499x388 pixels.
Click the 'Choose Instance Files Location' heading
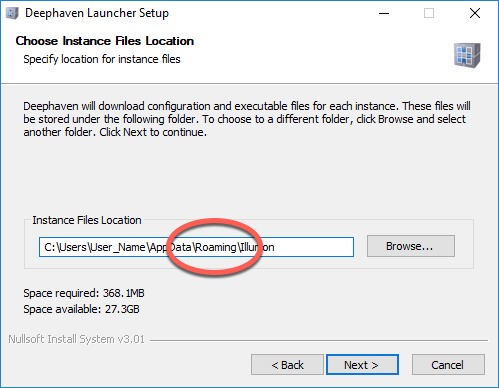105,41
